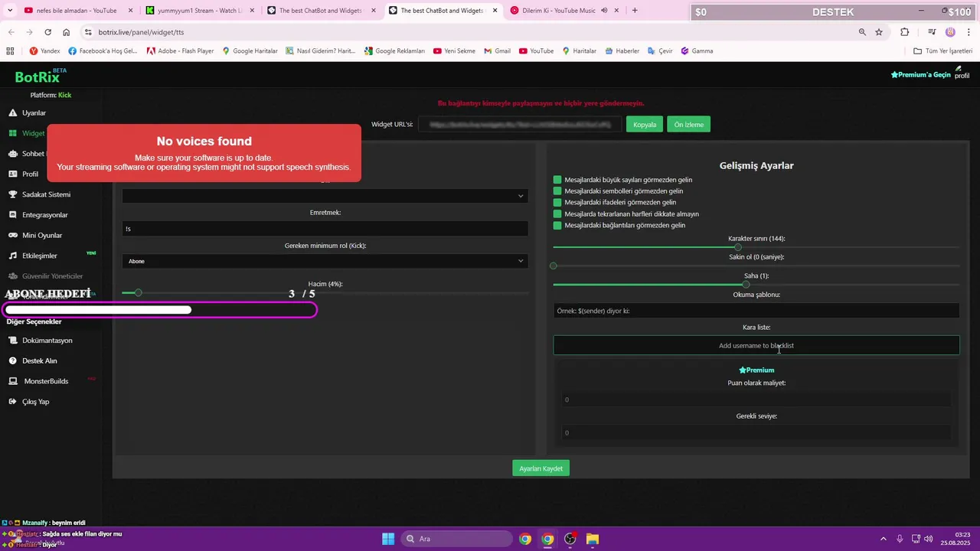Open the Google Haritalar bookmark

click(x=250, y=51)
